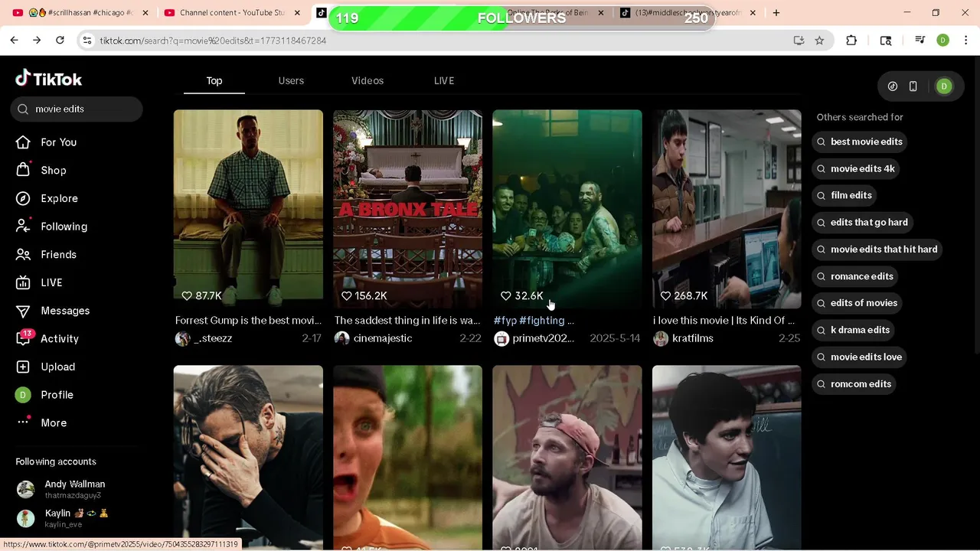Open the Messages paper-plane icon
Screen dimensions: 980x551
tap(24, 311)
